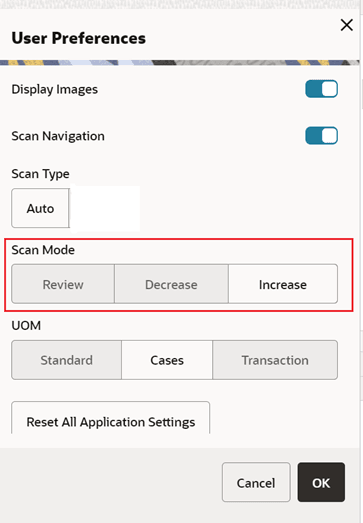Toggle the Scan Navigation switch
Viewport: 363px width, 523px height.
point(321,136)
